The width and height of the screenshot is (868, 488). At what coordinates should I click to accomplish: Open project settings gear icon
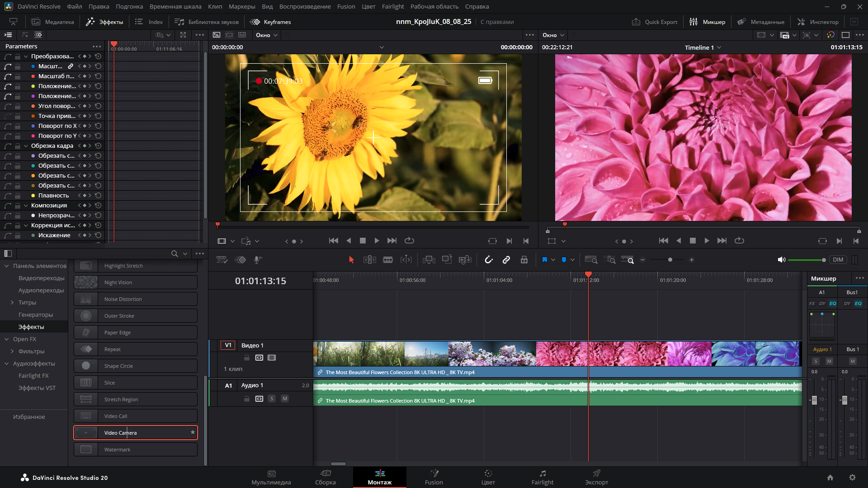[x=852, y=478]
